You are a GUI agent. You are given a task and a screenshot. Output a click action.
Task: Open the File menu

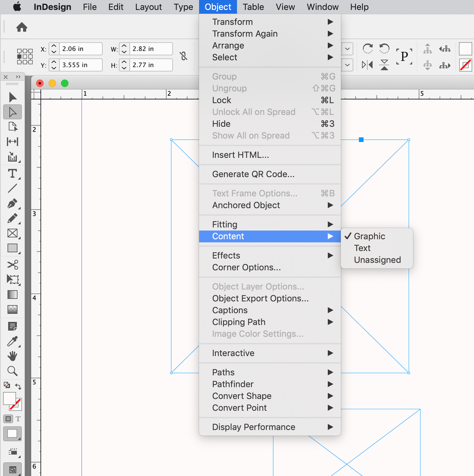(x=90, y=7)
